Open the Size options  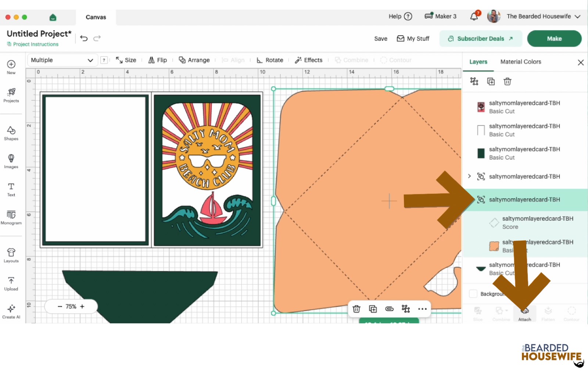(126, 60)
